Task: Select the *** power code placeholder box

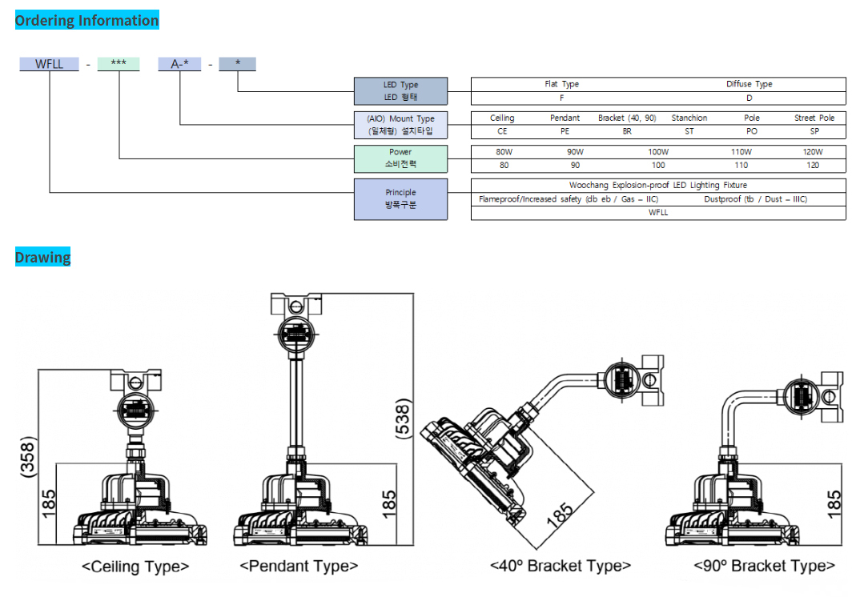Action: coord(119,64)
